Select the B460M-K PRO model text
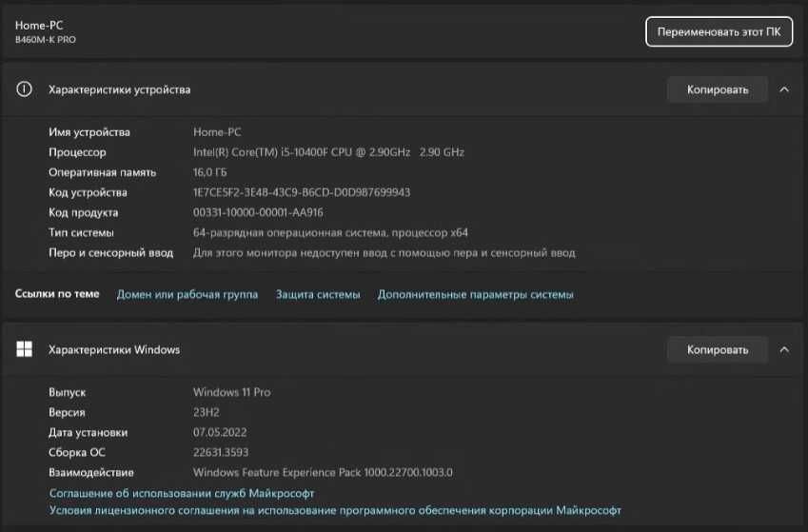 [x=46, y=40]
